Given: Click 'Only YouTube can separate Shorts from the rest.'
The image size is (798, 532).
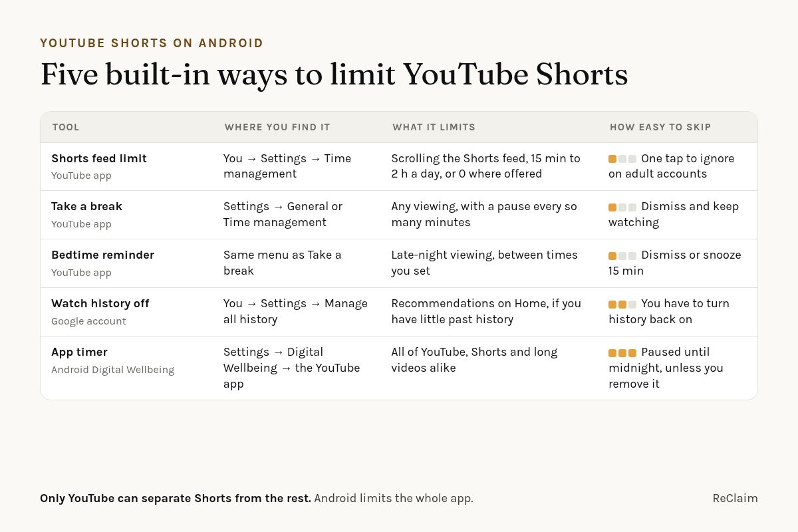Looking at the screenshot, I should [x=176, y=498].
